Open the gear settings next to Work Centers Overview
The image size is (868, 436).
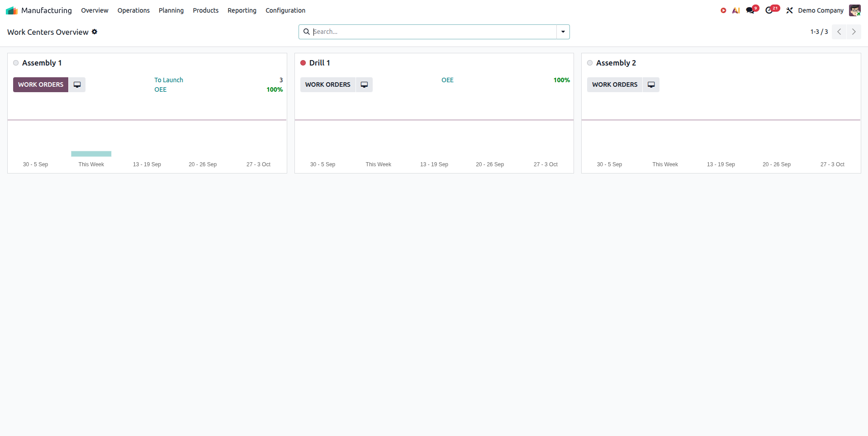(95, 32)
